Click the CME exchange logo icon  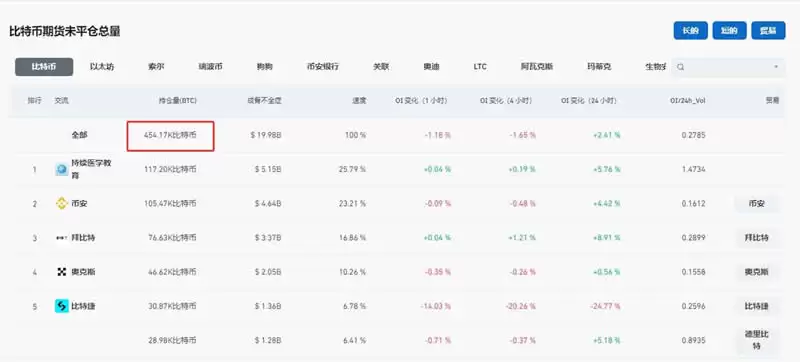coord(61,169)
